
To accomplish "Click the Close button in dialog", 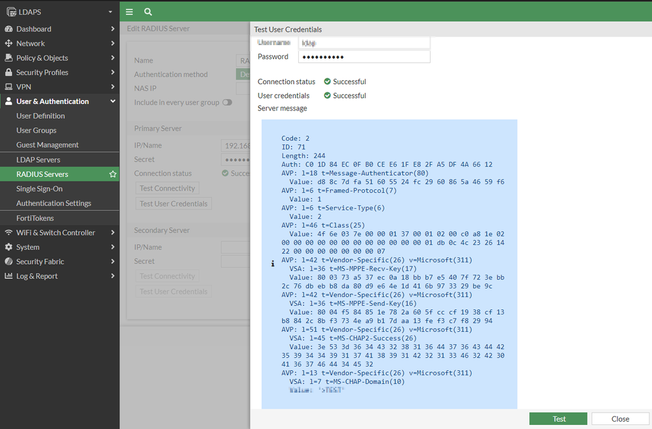I will tap(620, 419).
